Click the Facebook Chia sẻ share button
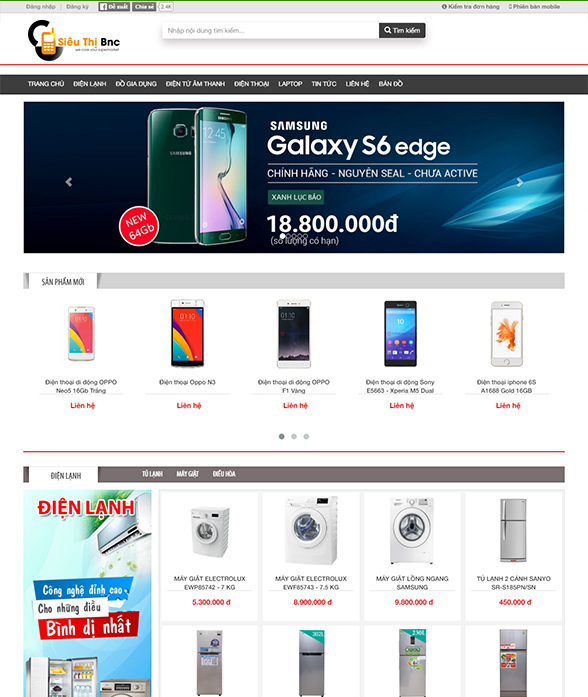 click(144, 7)
